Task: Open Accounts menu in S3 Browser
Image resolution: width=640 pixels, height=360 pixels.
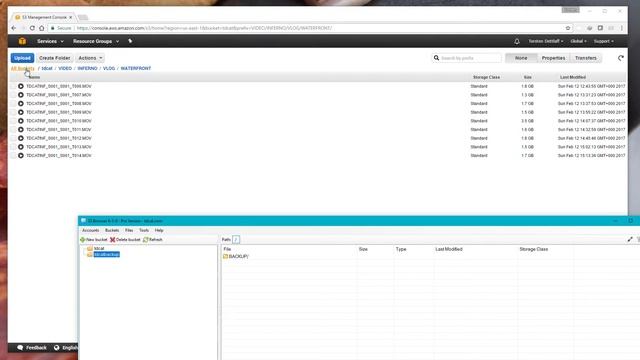Action: tap(91, 230)
